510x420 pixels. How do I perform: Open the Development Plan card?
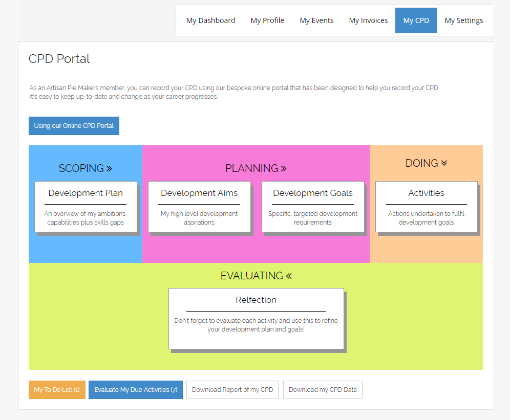86,207
